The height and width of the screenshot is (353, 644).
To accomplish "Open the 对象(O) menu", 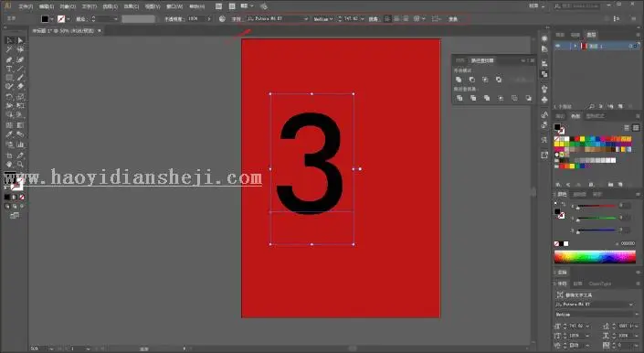I will click(68, 6).
